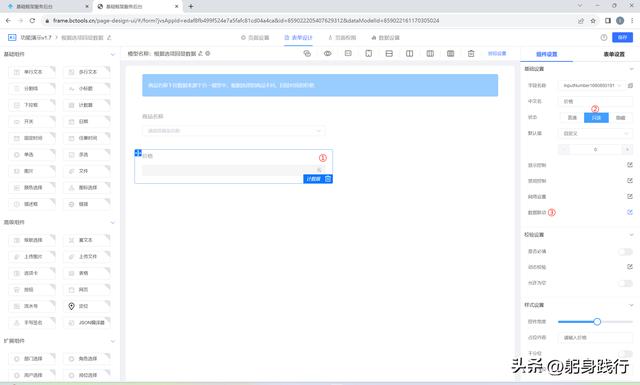This screenshot has width=640, height=385.
Task: Collapse the 扩展组件 extended components section
Action: 113,341
